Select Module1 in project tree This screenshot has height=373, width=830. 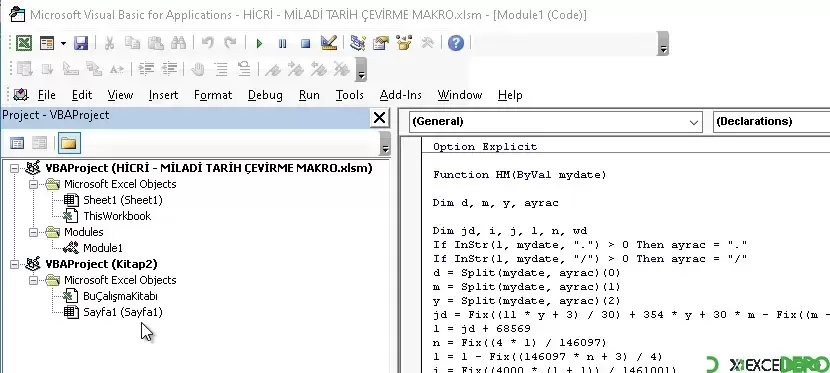103,248
